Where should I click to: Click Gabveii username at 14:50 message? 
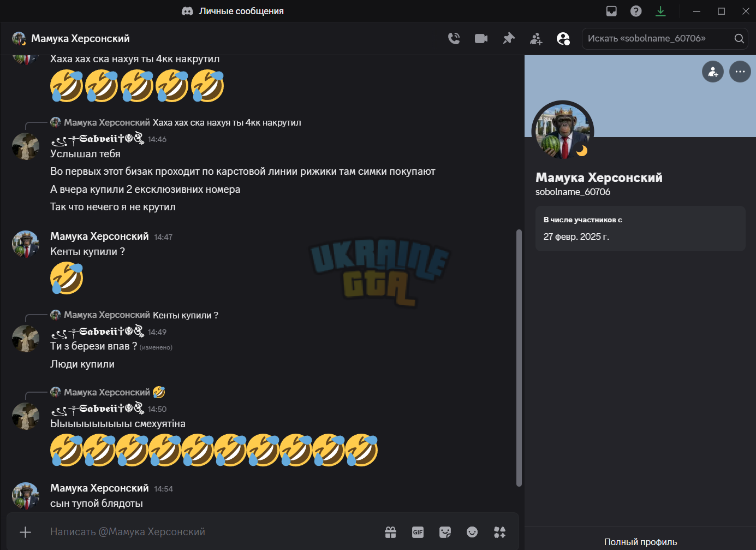(97, 409)
